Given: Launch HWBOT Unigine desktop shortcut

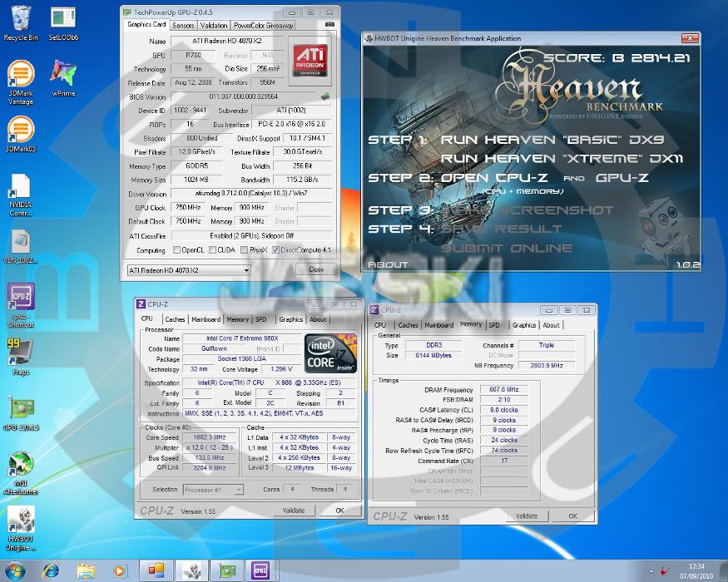Looking at the screenshot, I should pyautogui.click(x=21, y=529).
